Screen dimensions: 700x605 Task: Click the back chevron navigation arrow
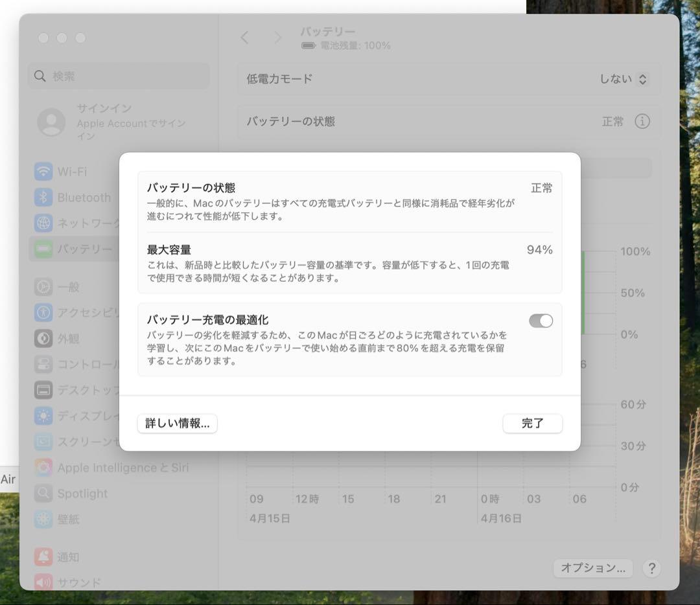coord(244,38)
